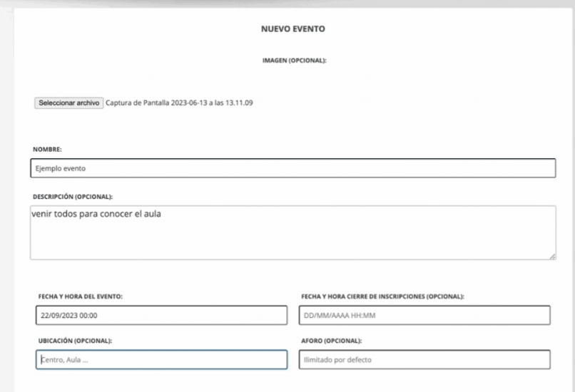Click the selected file name Captura de Pantalla
Image resolution: width=575 pixels, height=392 pixels.
[x=180, y=103]
